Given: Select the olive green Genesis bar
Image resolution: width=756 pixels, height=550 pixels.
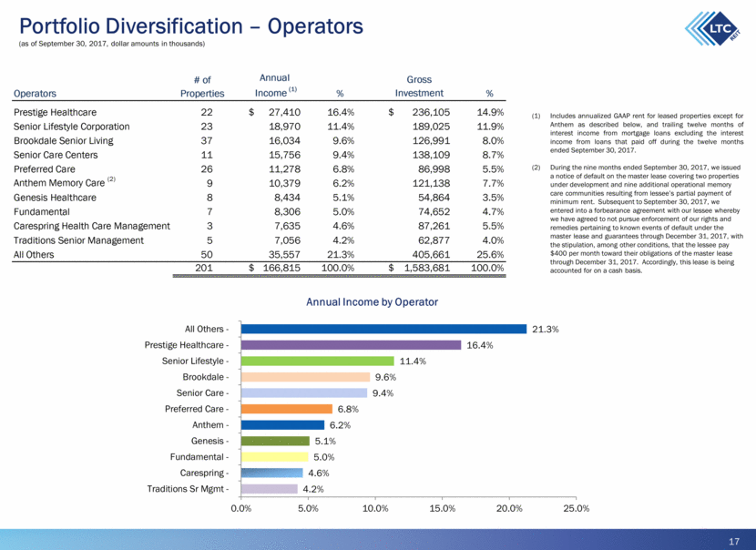Looking at the screenshot, I should click(x=275, y=441).
